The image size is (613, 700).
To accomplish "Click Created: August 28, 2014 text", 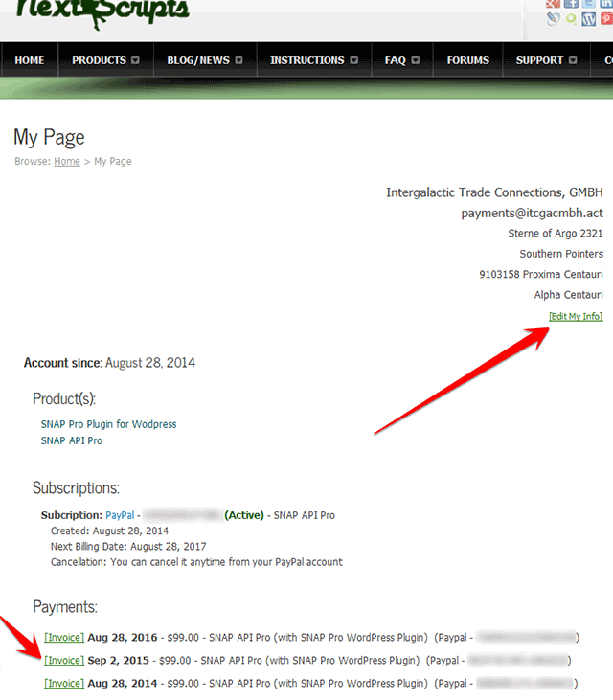I will tap(109, 531).
